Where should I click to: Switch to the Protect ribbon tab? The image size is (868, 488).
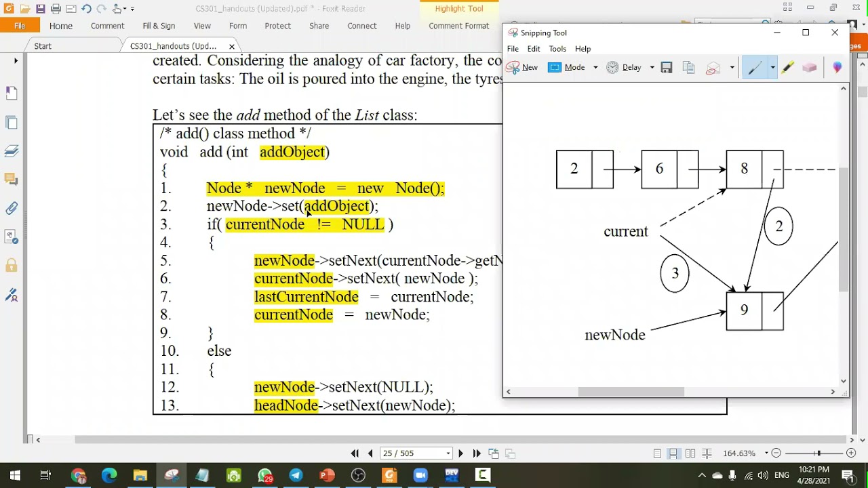pos(277,26)
